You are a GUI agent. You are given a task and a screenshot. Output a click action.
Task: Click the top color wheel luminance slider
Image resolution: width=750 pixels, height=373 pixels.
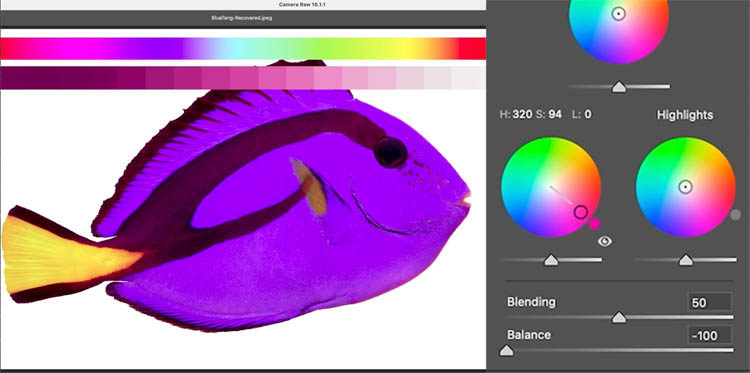point(619,87)
